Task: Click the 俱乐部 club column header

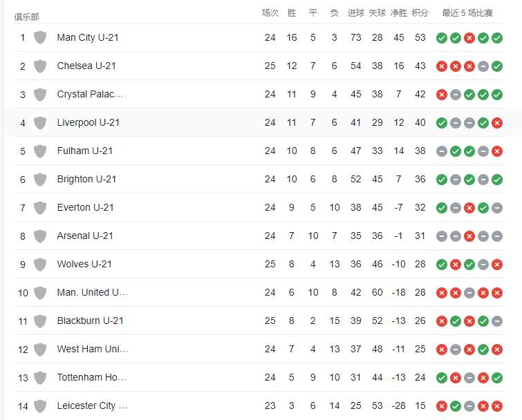Action: coord(27,16)
